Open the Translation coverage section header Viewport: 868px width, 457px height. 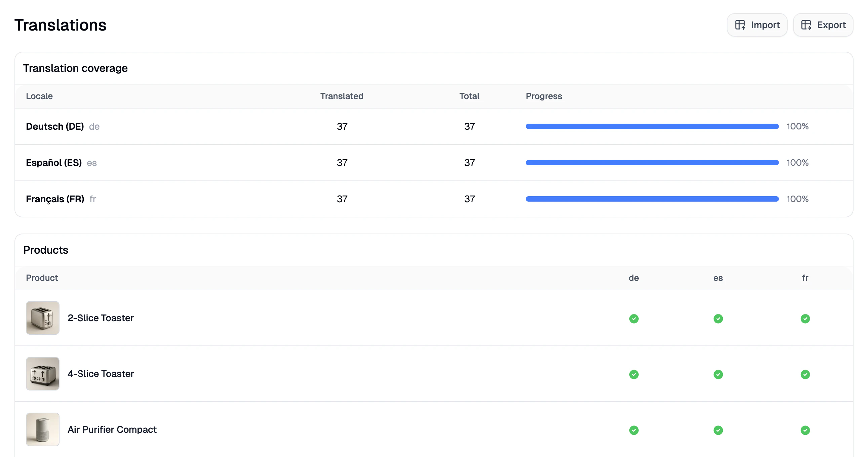click(x=75, y=68)
